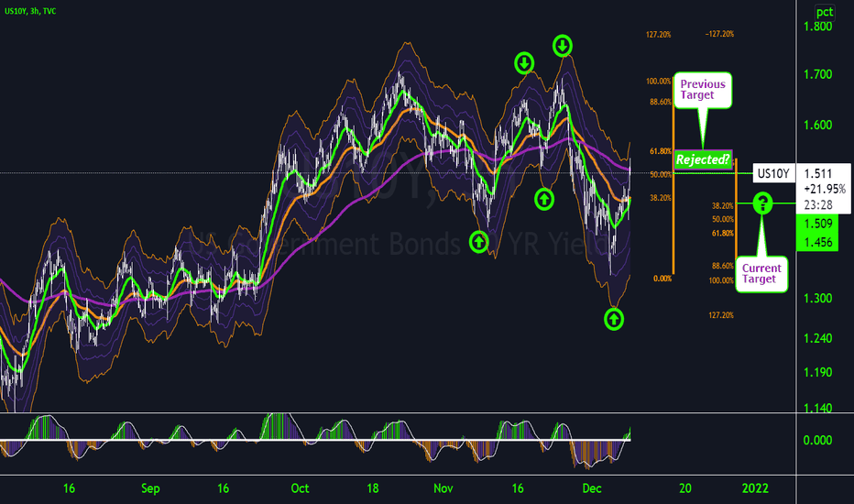Image resolution: width=854 pixels, height=504 pixels.
Task: Toggle the pct scale button
Action: pos(825,11)
